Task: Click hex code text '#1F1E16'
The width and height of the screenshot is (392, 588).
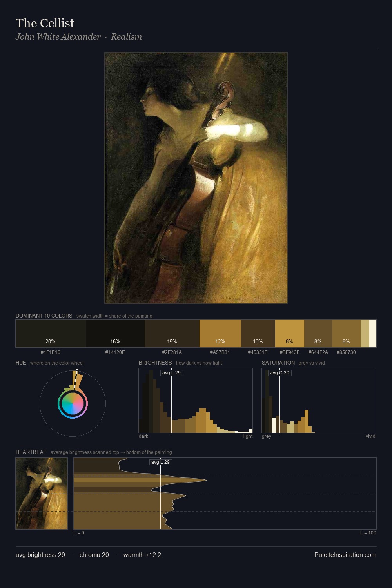Action: 51,352
